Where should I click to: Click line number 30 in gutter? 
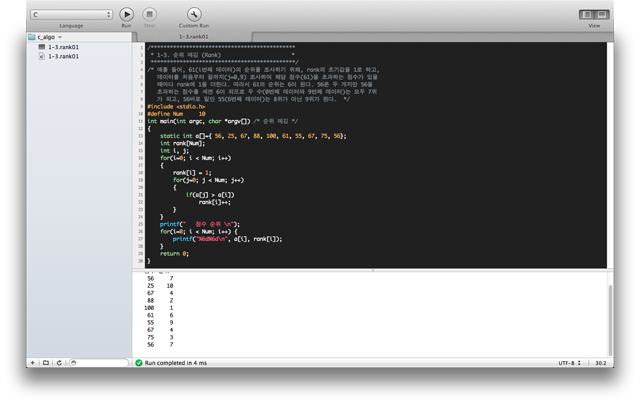click(x=140, y=261)
